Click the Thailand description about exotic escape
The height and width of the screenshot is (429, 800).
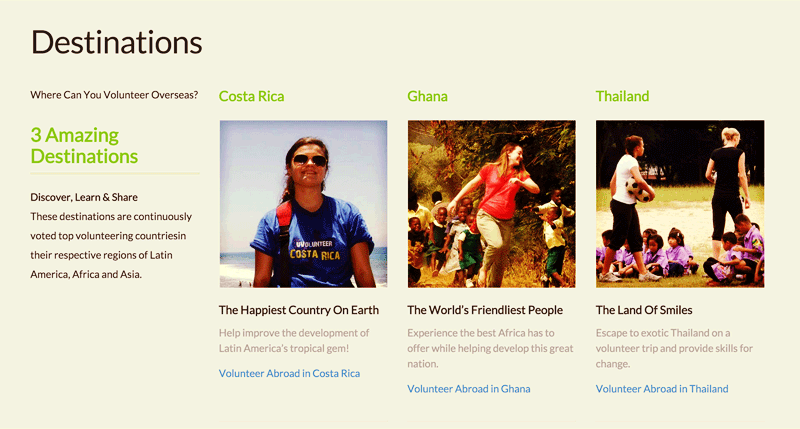coord(674,348)
